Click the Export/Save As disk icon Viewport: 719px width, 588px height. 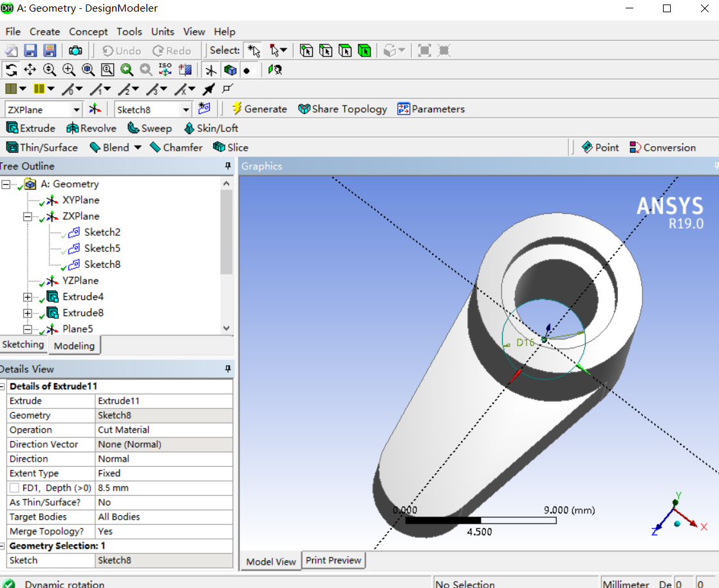coord(50,50)
